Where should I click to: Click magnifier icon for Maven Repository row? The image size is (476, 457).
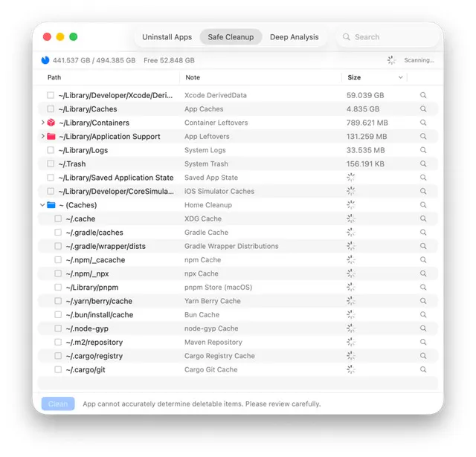[x=423, y=342]
